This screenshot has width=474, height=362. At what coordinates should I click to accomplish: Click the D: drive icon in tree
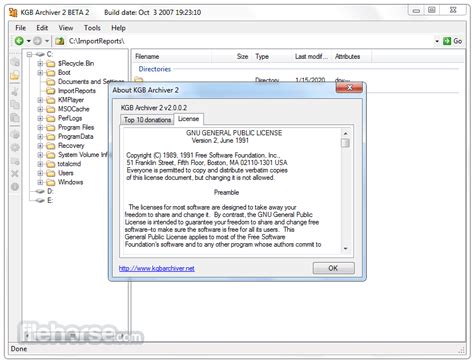pyautogui.click(x=40, y=191)
